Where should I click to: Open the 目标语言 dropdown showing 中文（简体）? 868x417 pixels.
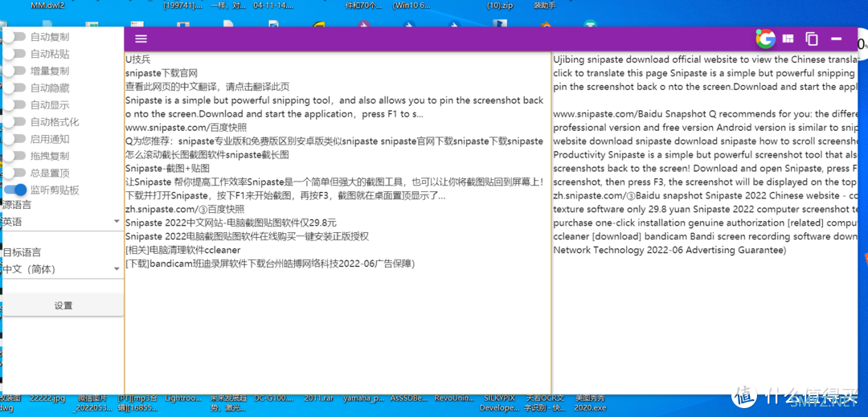point(62,269)
